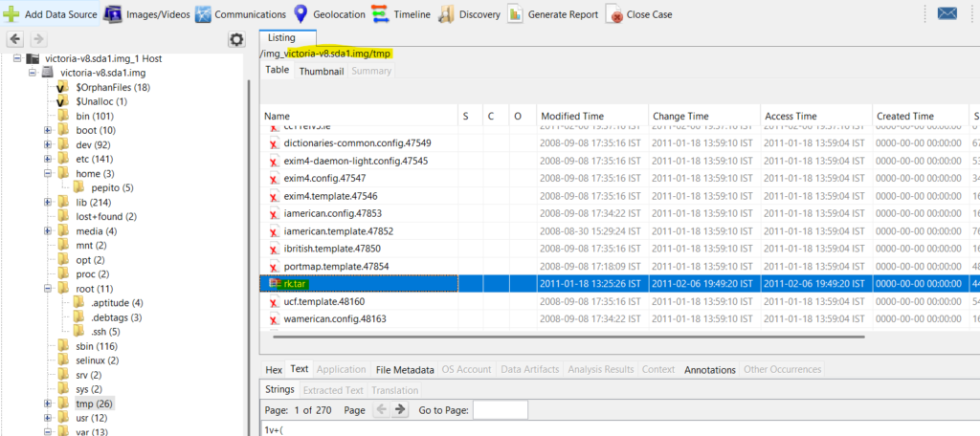Select file exim4-daemon-light.config.47545
This screenshot has height=436, width=980.
[356, 161]
